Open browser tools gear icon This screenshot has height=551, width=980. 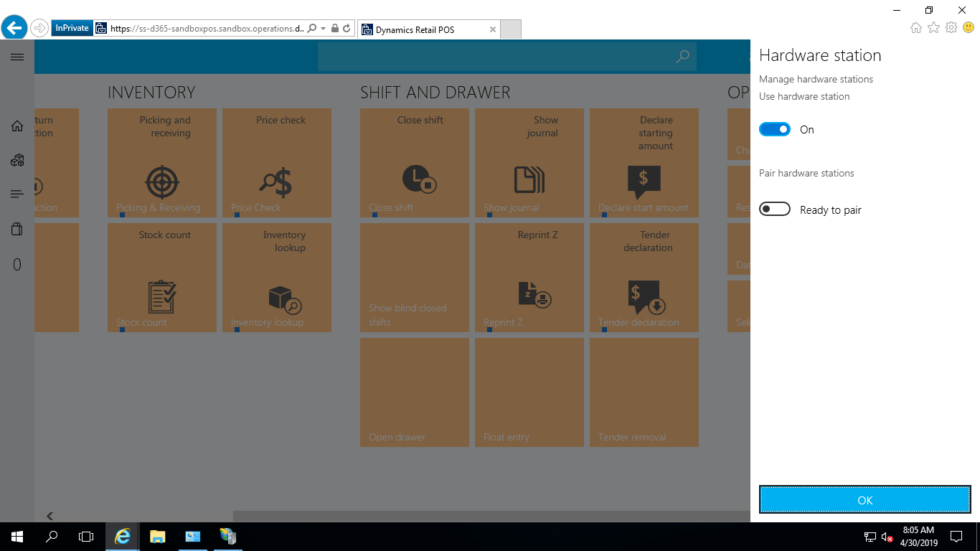click(951, 27)
